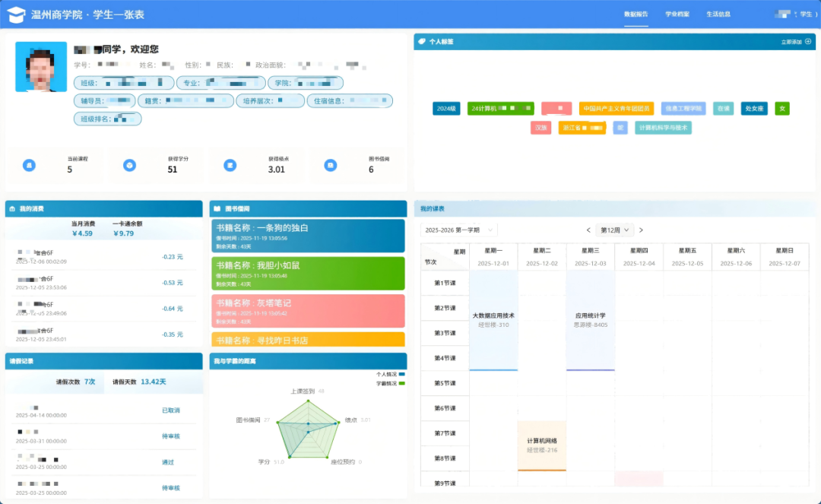This screenshot has width=821, height=504.
Task: Select the 在读 tag
Action: click(x=723, y=109)
